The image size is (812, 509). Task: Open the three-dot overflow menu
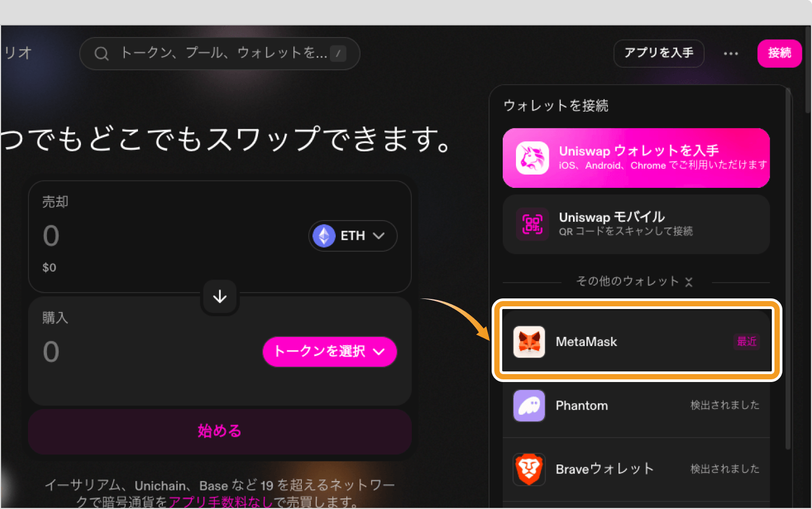click(731, 53)
